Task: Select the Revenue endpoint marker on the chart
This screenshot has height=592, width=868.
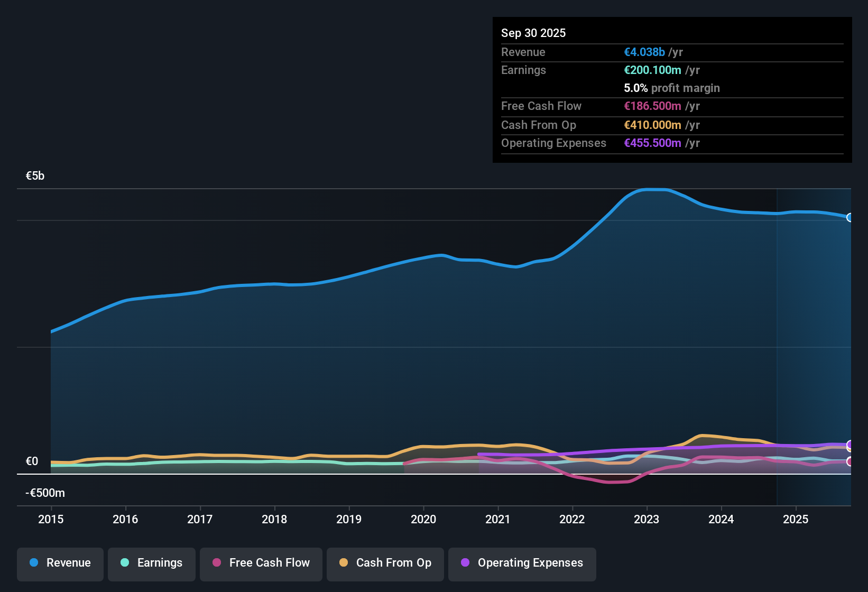Action: tap(850, 218)
